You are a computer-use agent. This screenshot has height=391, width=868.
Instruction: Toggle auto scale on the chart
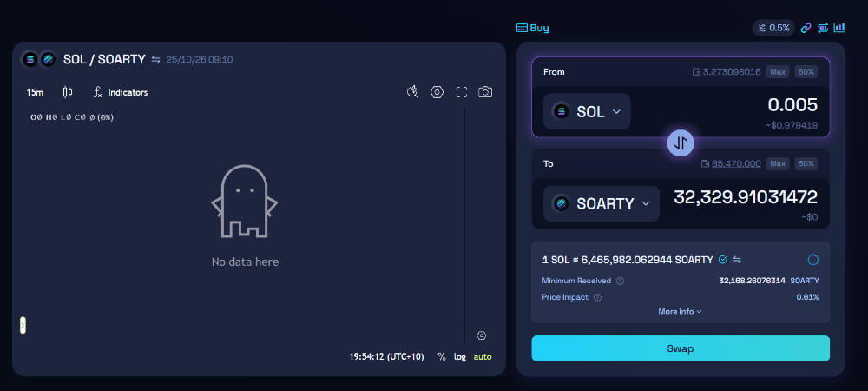[483, 356]
